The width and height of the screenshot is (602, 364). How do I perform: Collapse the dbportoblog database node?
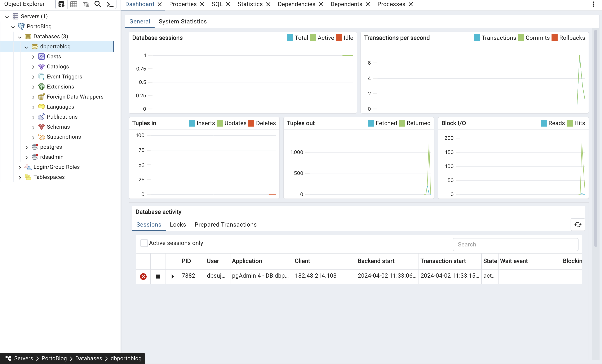(x=26, y=47)
